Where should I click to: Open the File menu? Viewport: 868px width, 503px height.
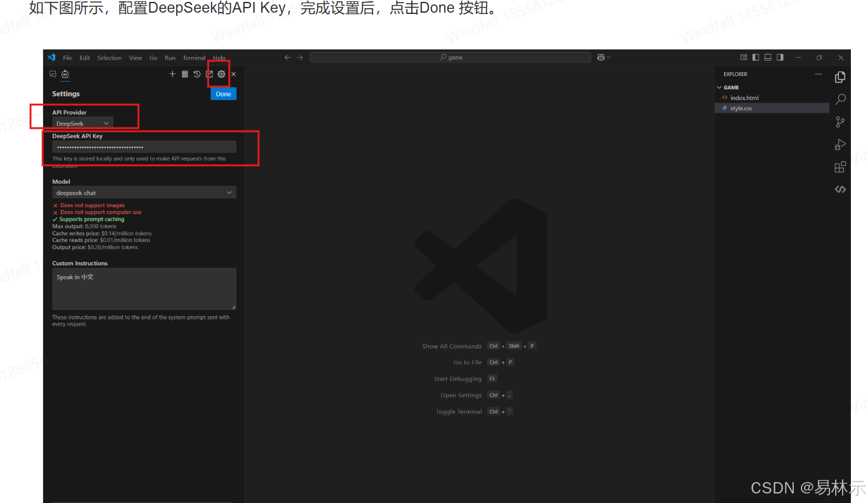point(68,58)
